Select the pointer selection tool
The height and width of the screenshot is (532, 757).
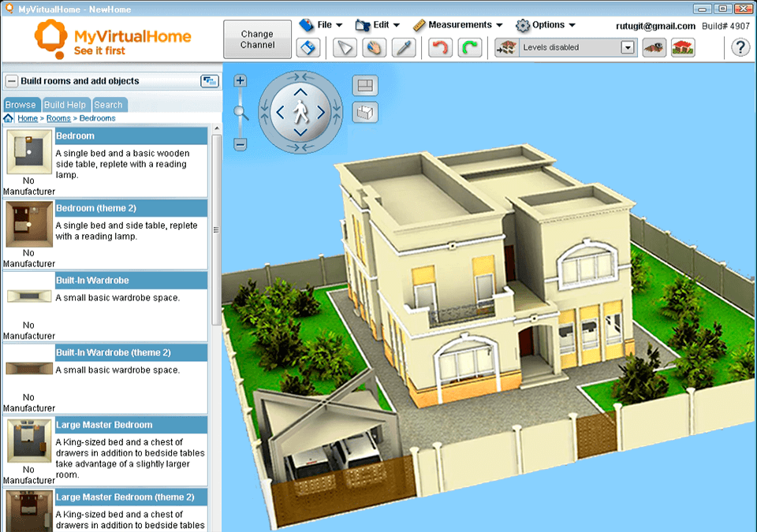[345, 47]
